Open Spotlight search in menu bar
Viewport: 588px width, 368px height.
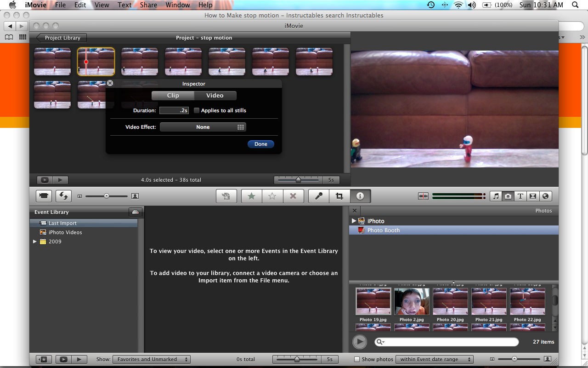(575, 5)
